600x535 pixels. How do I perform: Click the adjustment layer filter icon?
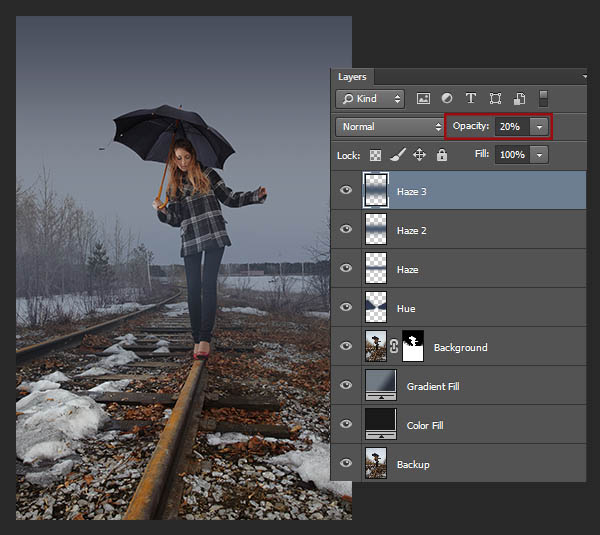point(447,99)
